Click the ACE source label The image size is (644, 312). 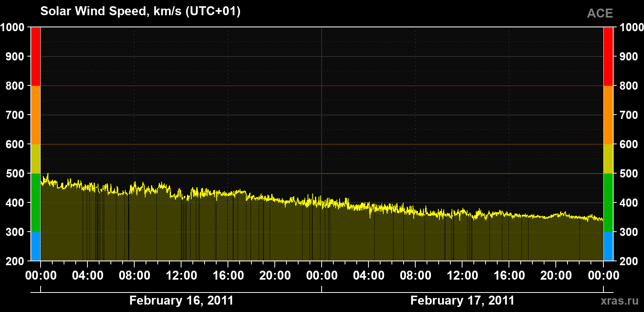[x=600, y=13]
